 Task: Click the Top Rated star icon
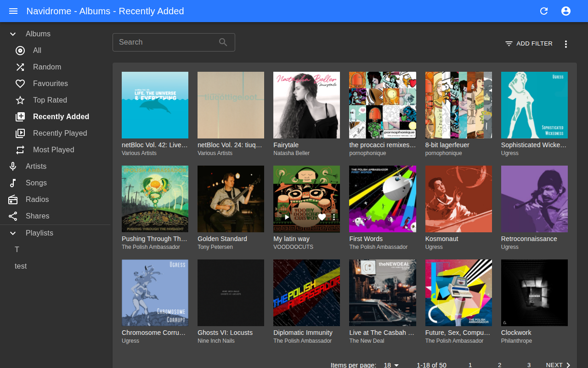20,100
